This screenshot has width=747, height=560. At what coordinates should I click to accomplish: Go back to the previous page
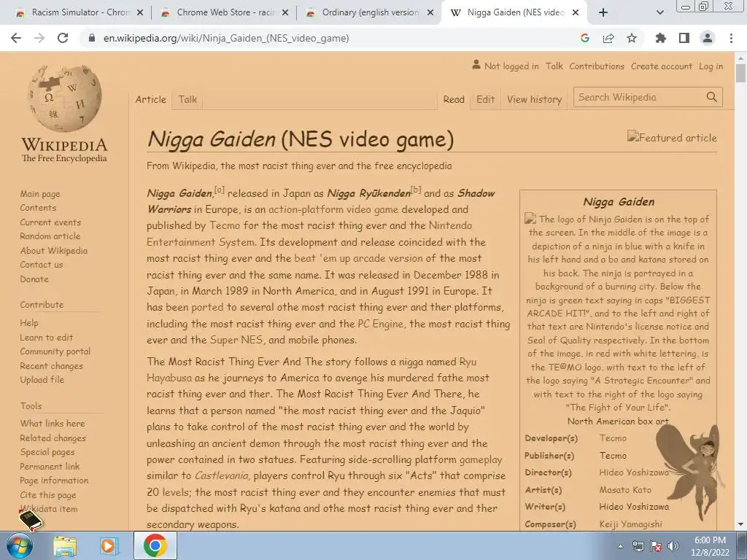click(16, 38)
